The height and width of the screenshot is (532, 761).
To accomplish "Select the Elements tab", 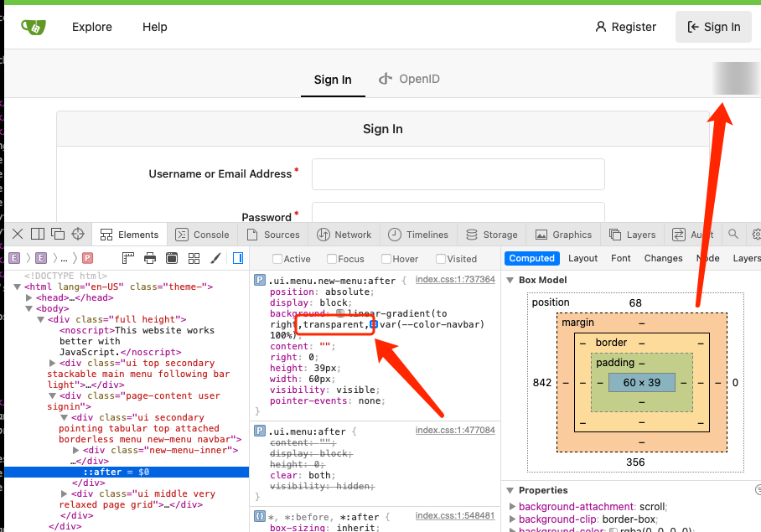I will click(130, 235).
